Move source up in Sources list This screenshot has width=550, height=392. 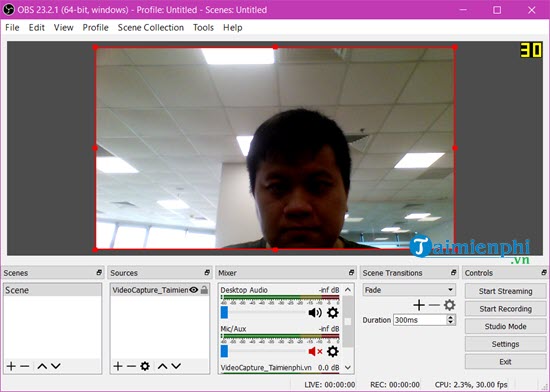[x=162, y=366]
